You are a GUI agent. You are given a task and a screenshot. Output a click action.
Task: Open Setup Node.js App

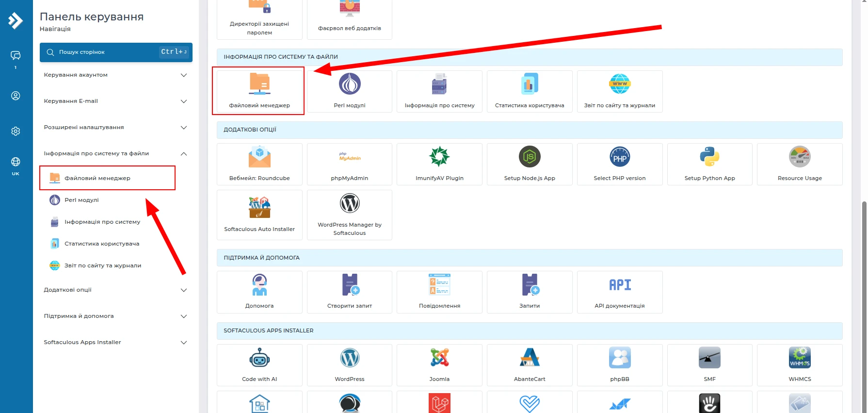(530, 164)
